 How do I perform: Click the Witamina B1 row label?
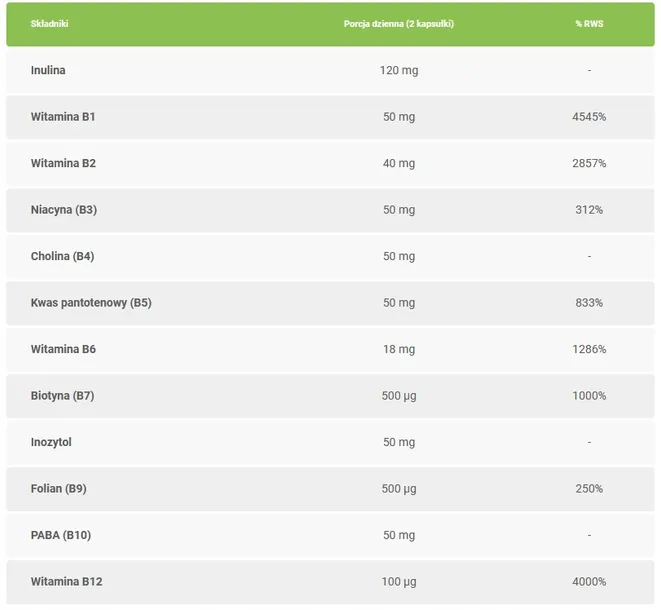(63, 117)
